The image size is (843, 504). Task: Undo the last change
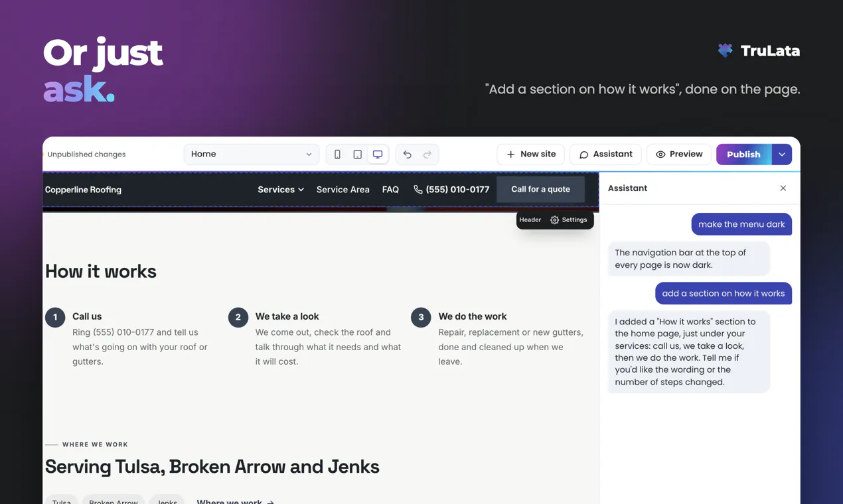[x=407, y=155]
